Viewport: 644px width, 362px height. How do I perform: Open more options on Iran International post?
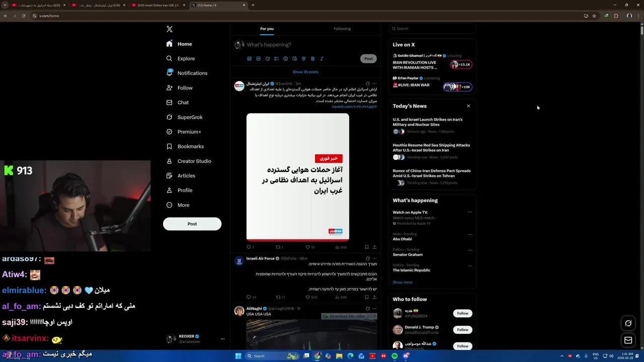click(x=374, y=83)
